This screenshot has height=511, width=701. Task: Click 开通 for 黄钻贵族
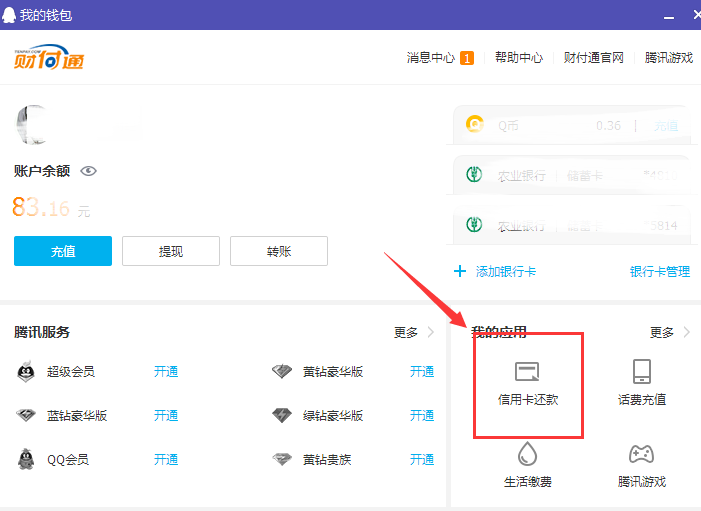(422, 459)
